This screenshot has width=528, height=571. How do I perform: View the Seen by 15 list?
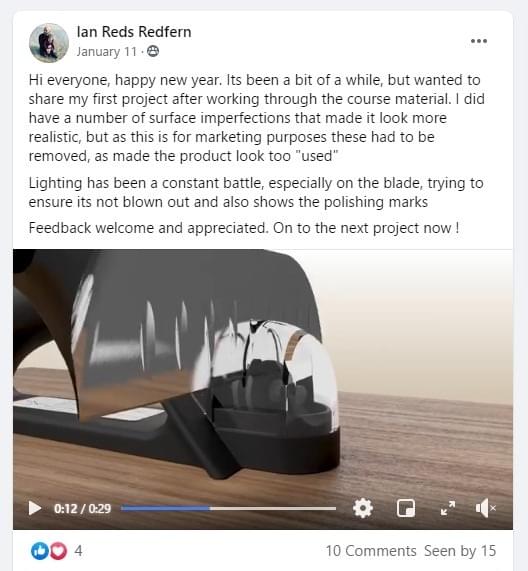460,551
